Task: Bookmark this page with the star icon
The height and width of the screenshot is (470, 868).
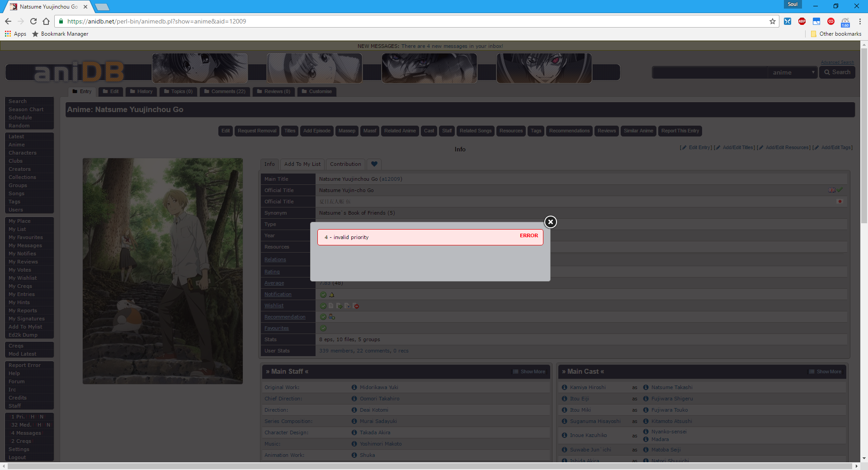Action: [772, 21]
